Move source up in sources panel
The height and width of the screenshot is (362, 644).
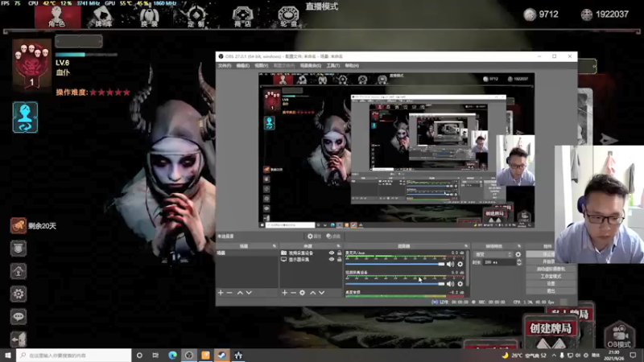pos(312,293)
